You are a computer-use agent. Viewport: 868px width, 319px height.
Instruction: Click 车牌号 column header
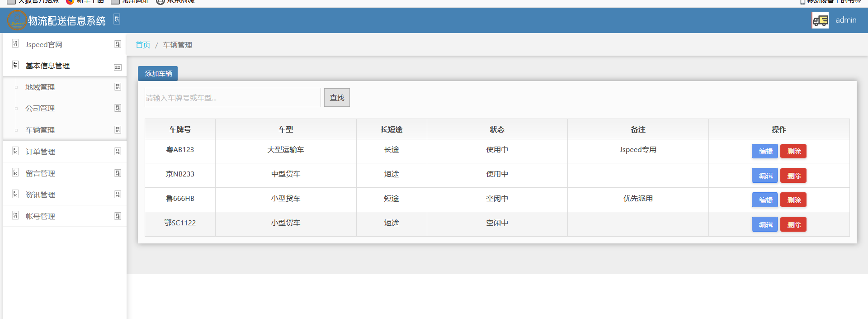tap(180, 129)
